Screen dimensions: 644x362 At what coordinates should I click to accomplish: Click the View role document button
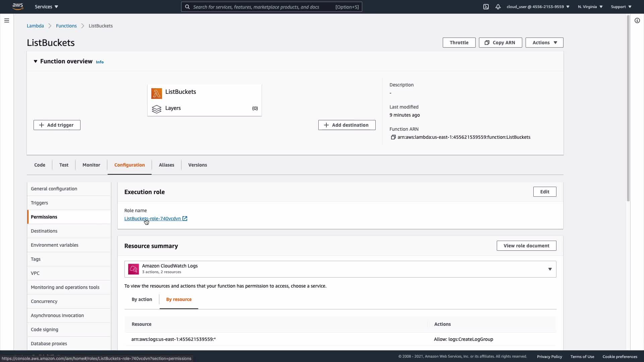pos(526,246)
